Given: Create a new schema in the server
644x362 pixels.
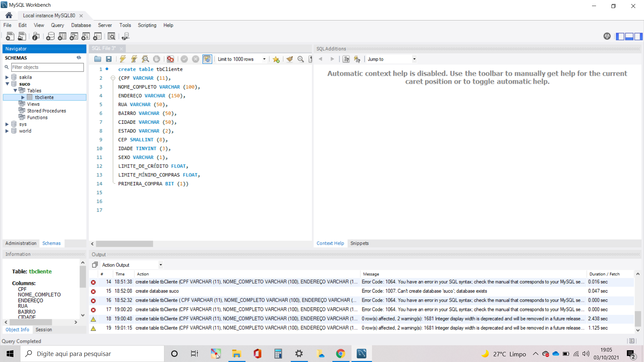Looking at the screenshot, I should tap(50, 36).
